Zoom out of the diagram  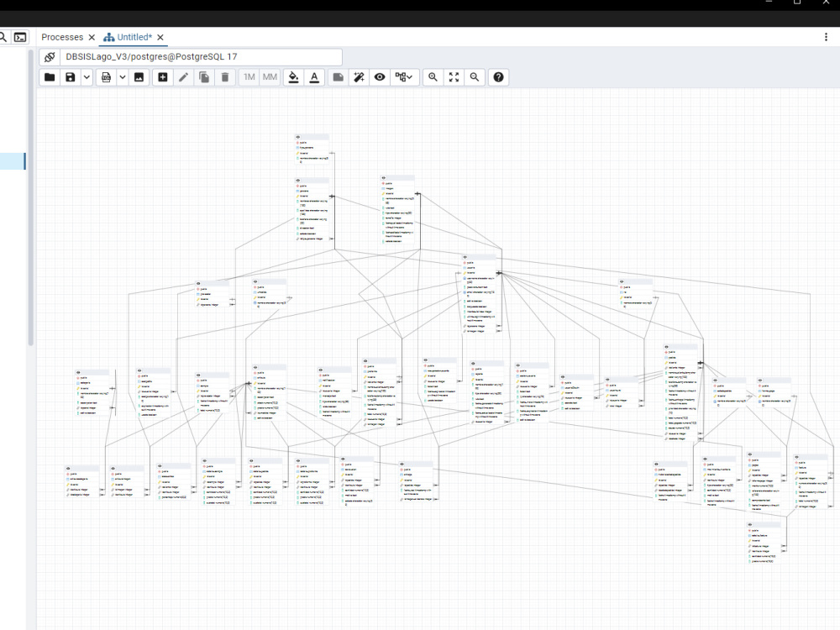475,77
